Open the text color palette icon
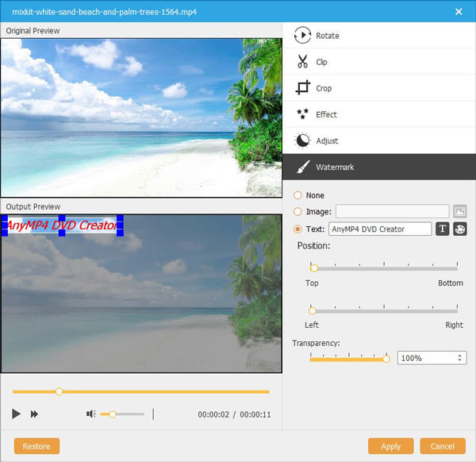Screen dimensions: 476x462 (x=460, y=229)
